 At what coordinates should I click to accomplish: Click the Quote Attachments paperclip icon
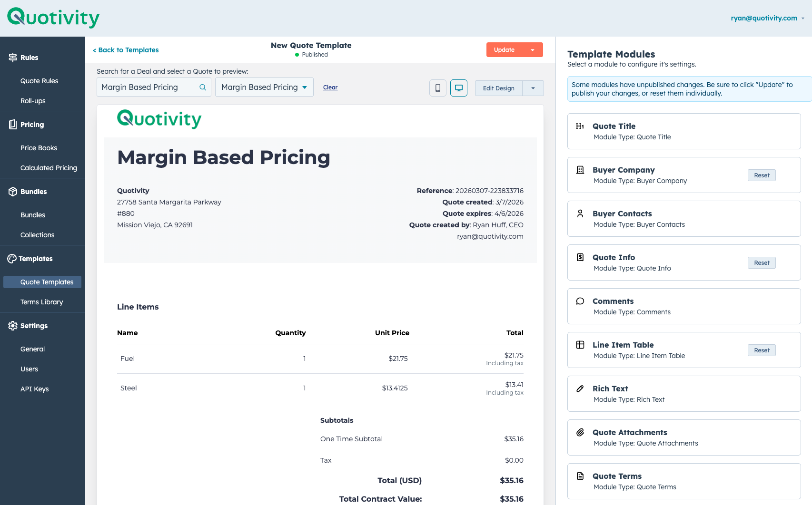tap(580, 432)
